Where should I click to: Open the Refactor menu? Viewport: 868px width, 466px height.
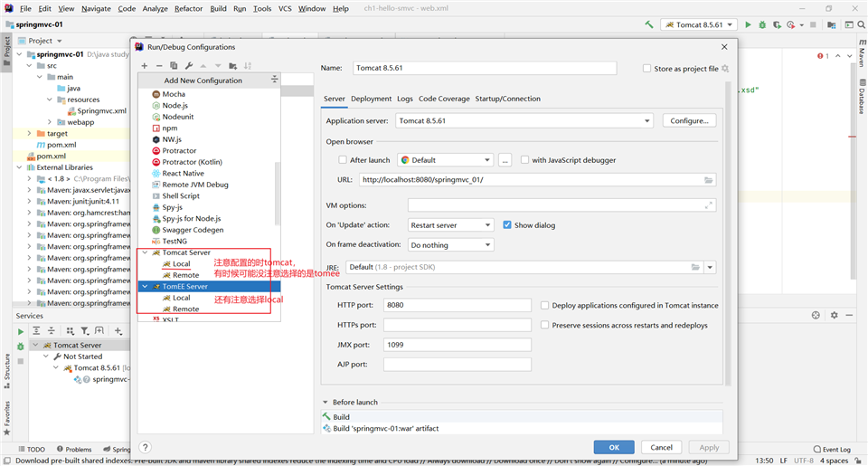tap(188, 8)
